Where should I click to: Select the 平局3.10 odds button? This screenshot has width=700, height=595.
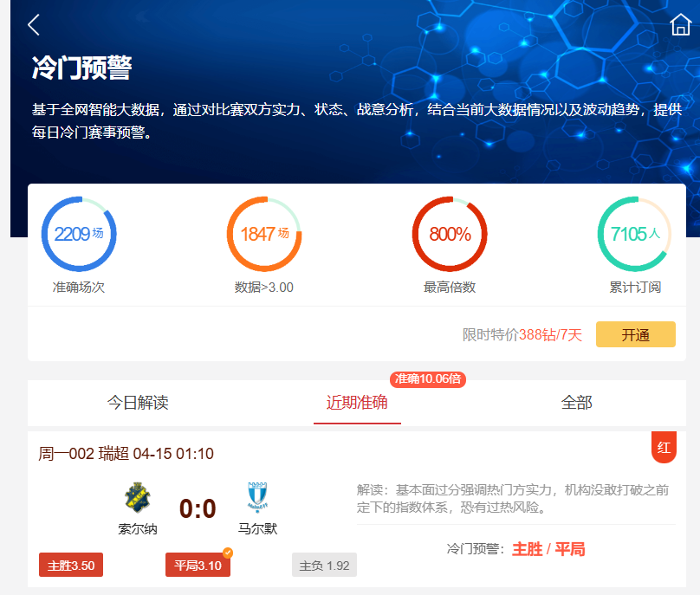[198, 566]
